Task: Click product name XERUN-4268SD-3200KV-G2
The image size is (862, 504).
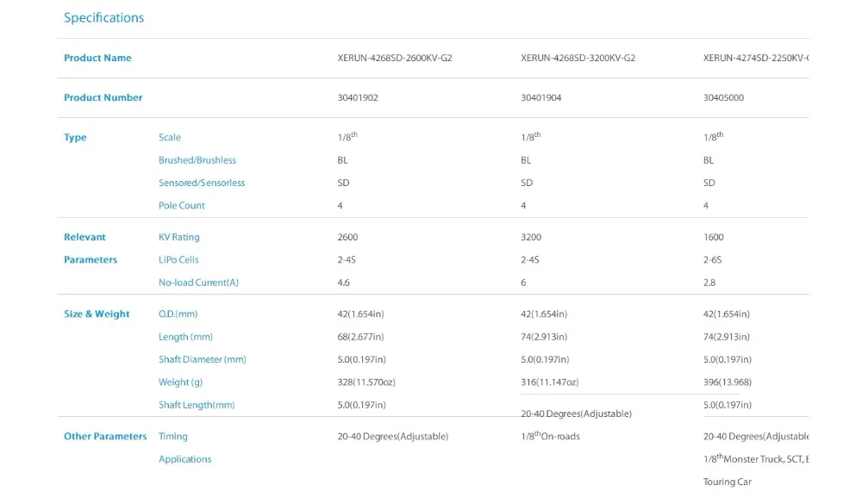Action: tap(578, 58)
